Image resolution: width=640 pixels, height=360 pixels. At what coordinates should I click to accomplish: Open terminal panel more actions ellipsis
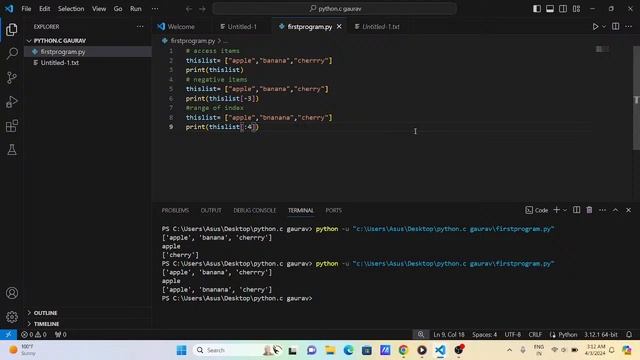(x=602, y=210)
